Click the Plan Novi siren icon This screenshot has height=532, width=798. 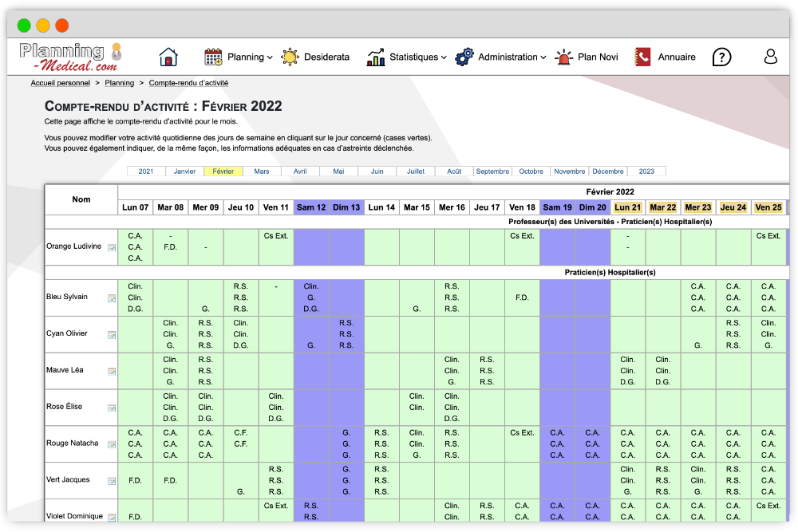[565, 57]
